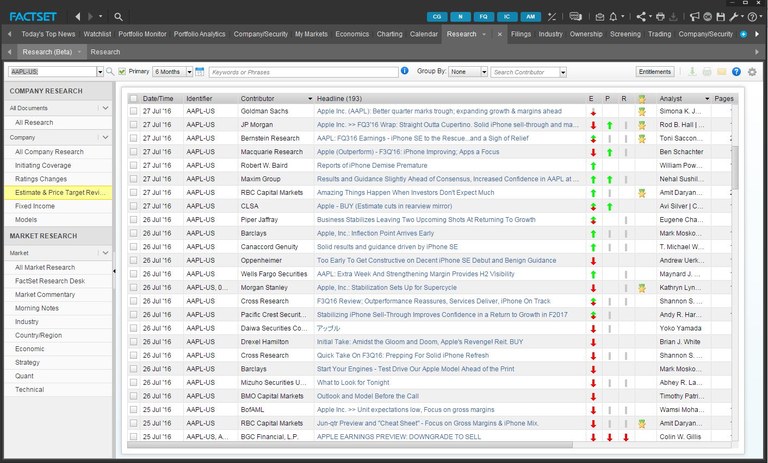Click the save floppy disk icon
This screenshot has width=768, height=463.
tap(720, 17)
